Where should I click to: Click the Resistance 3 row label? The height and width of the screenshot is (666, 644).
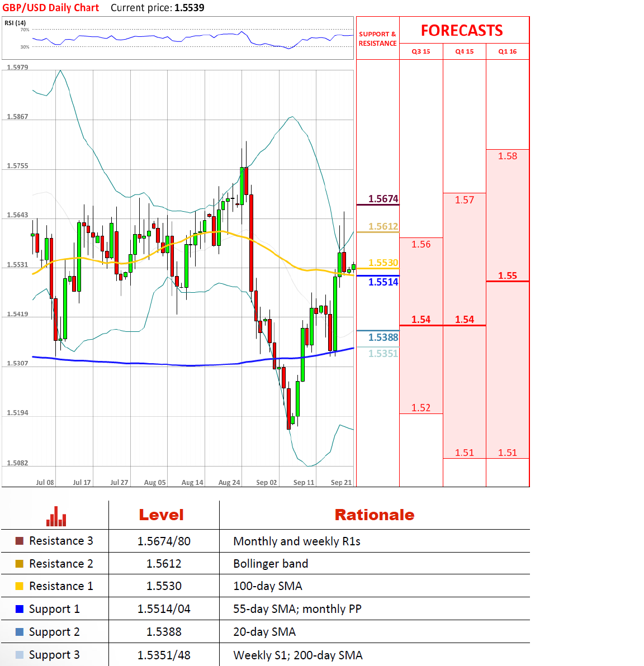pyautogui.click(x=61, y=541)
